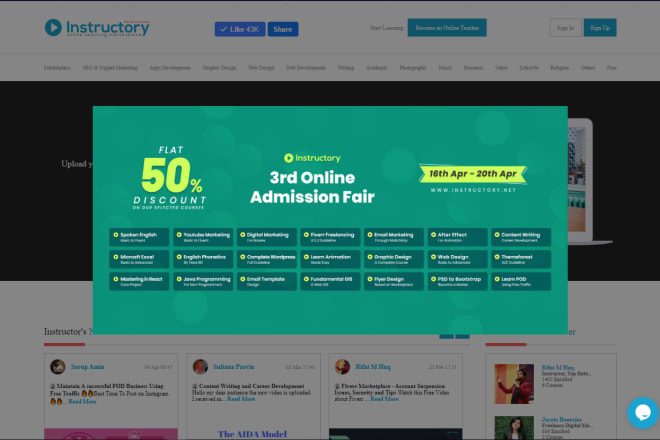Click Microsoft Excel course in the banner
The image size is (660, 440).
tap(139, 259)
